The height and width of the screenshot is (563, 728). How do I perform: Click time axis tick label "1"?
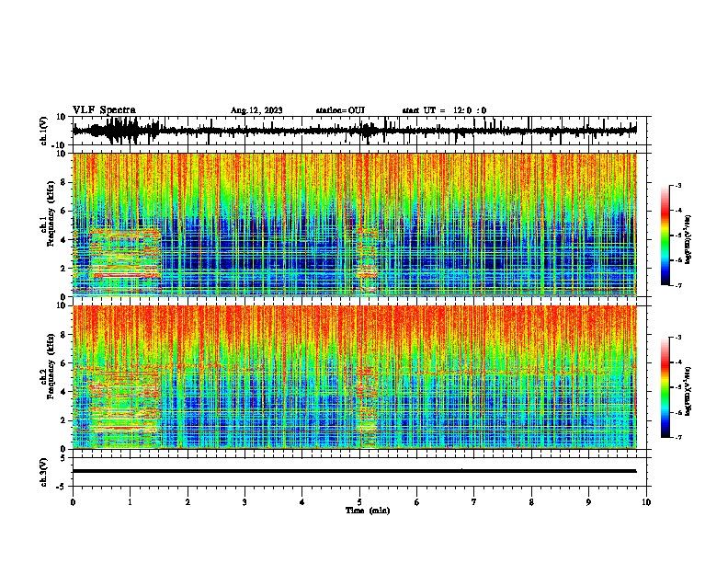[x=130, y=502]
